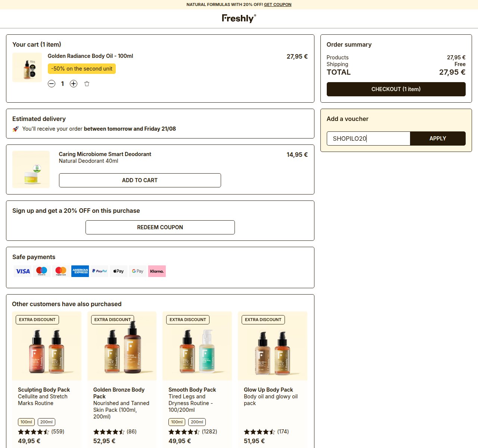This screenshot has width=478, height=448.
Task: Open Golden Radiance Body Oil - 100ml title
Action: 90,56
